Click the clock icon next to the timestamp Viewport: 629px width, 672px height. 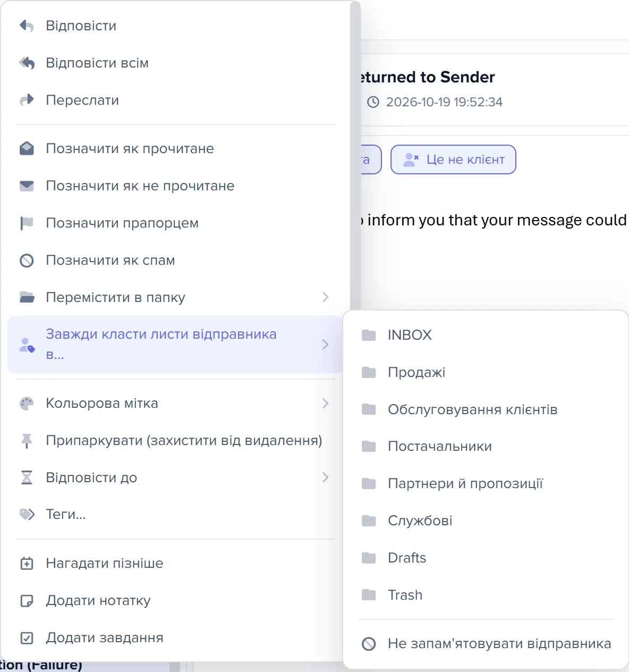click(x=373, y=102)
